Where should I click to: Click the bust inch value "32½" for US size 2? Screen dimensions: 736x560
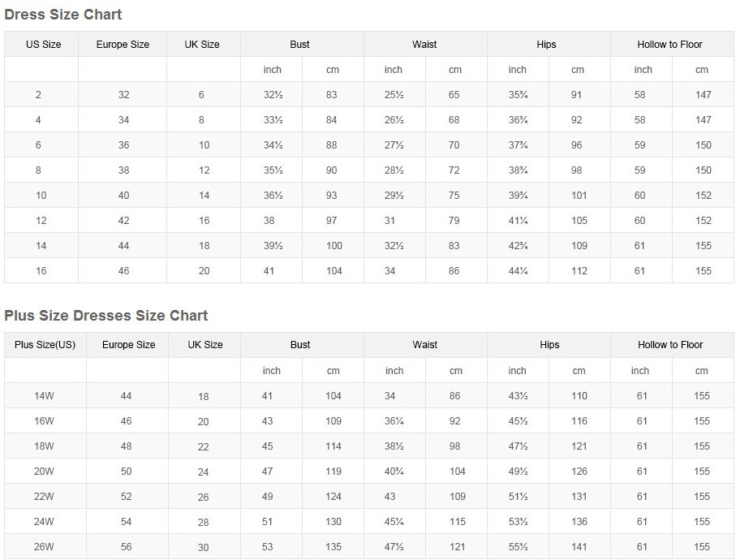coord(273,95)
